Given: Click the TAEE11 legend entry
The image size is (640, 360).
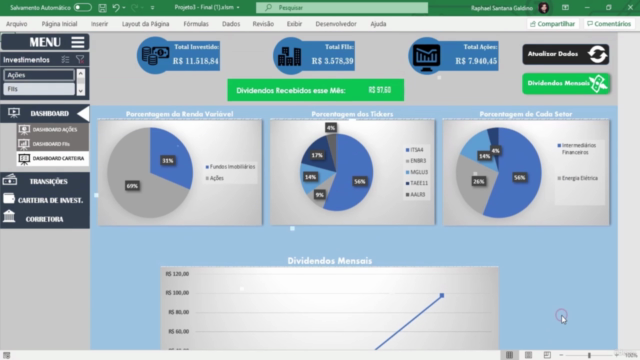Looking at the screenshot, I should [417, 183].
